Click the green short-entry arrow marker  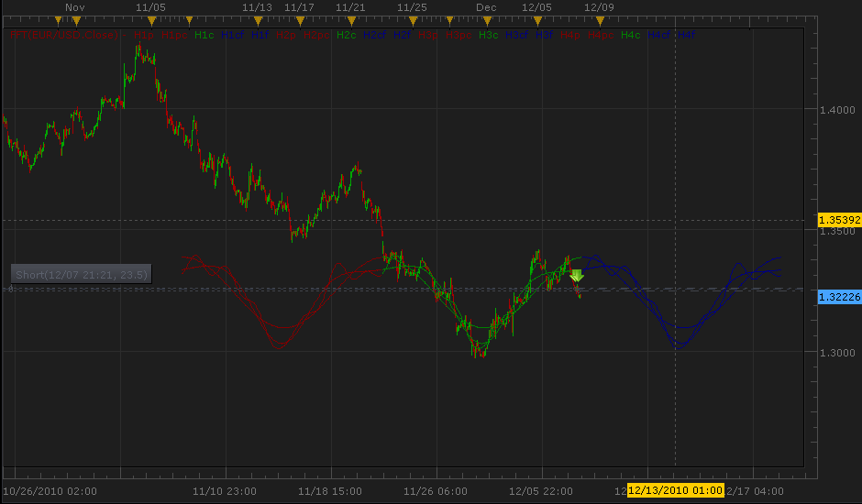576,275
